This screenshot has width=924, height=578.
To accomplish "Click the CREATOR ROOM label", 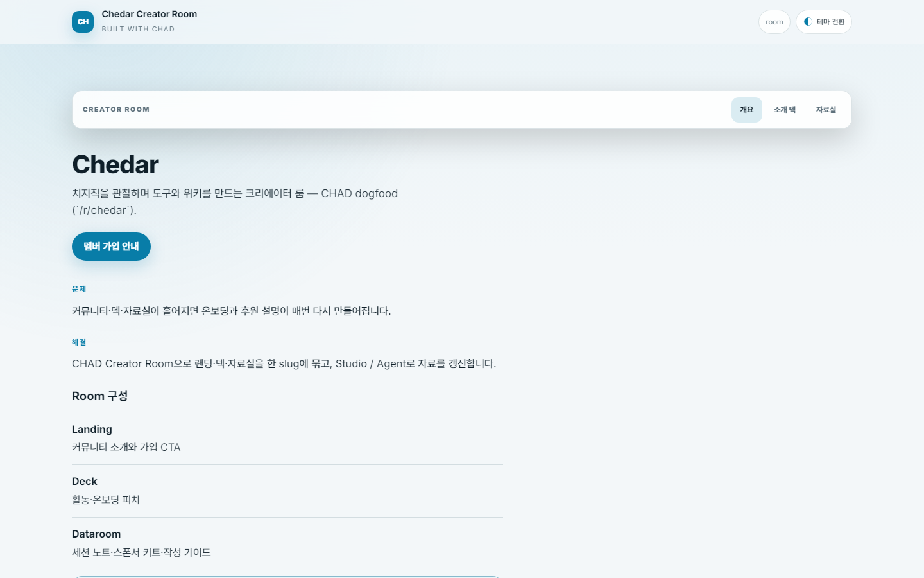I will (116, 109).
